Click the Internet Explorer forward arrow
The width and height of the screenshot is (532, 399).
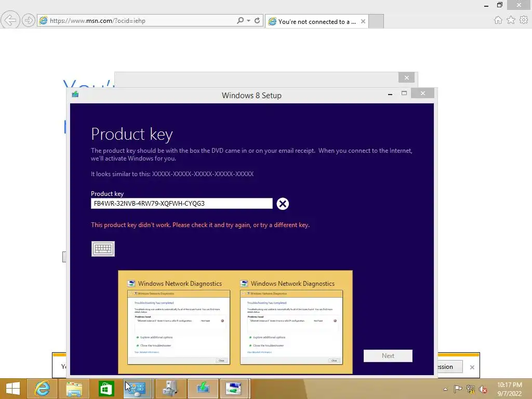tap(29, 20)
